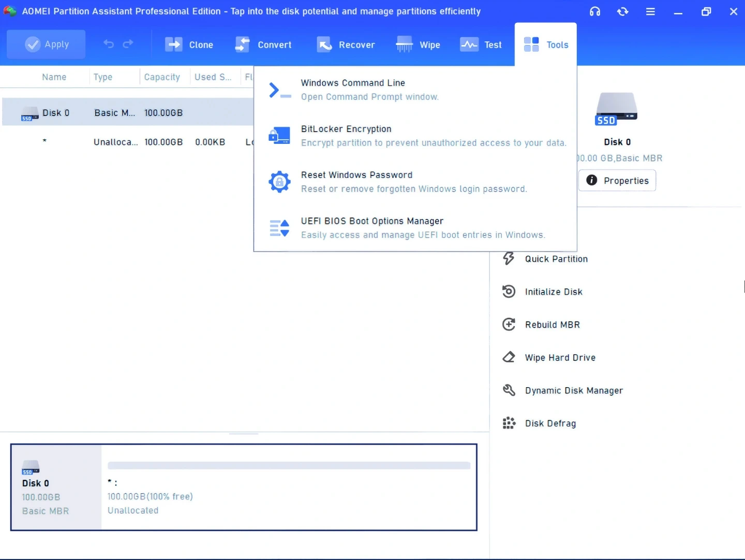Click the Undo arrow icon
This screenshot has width=745, height=560.
click(x=109, y=44)
